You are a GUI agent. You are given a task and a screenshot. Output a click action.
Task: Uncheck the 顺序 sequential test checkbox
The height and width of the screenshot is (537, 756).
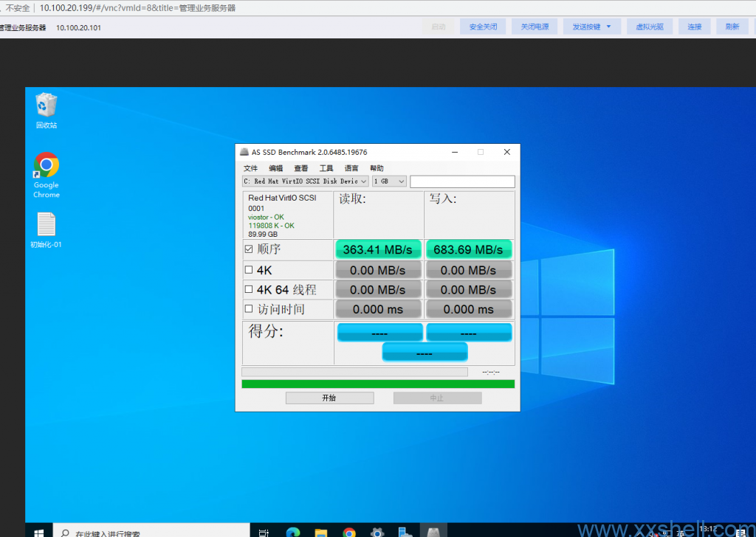(249, 249)
